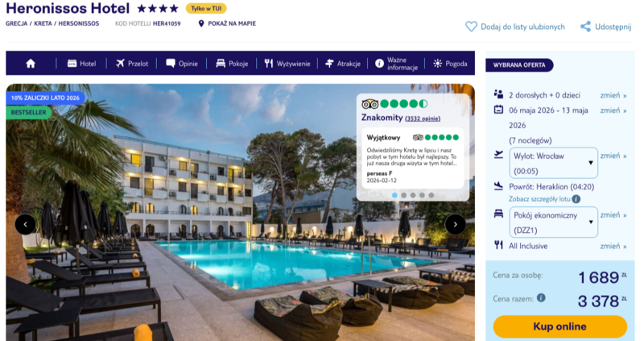
Task: Select the third review carousel dot
Action: click(413, 195)
